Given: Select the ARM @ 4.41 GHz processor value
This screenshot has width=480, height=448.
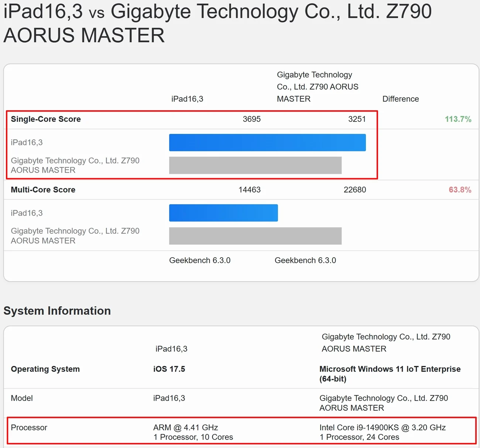Looking at the screenshot, I should pyautogui.click(x=193, y=432).
